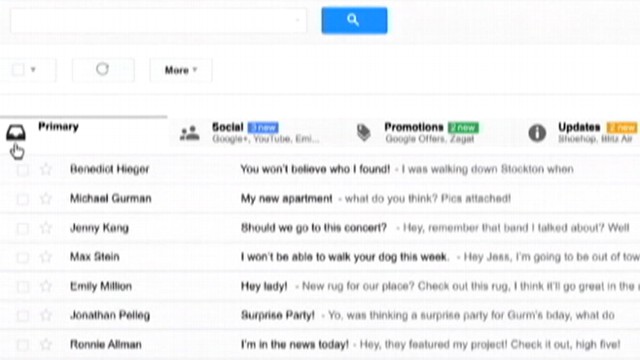Star the Max Stein email
Image resolution: width=640 pixels, height=360 pixels.
click(46, 257)
